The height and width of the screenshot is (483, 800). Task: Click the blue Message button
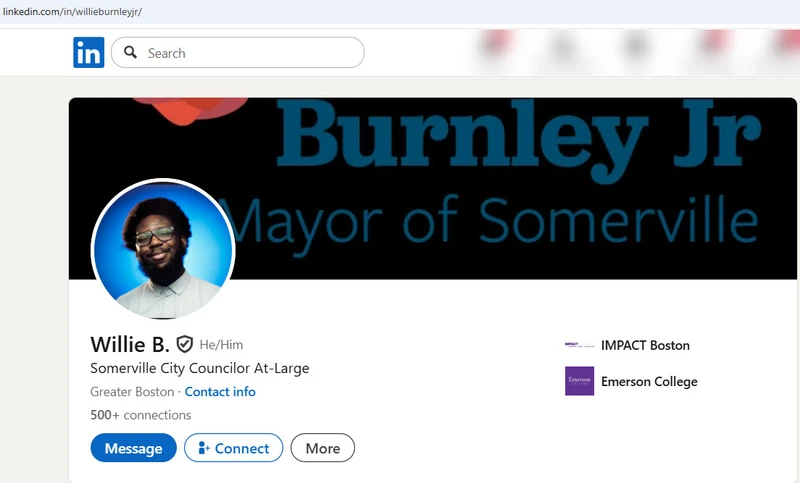[x=134, y=448]
